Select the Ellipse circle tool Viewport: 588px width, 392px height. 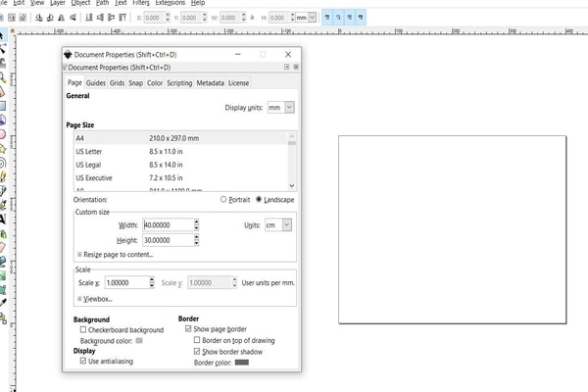[2, 134]
